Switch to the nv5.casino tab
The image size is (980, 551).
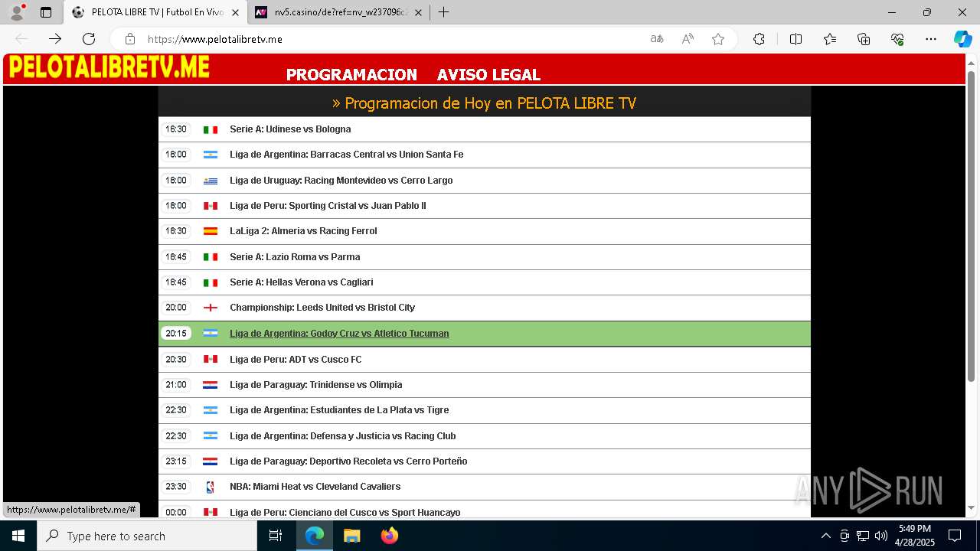[x=338, y=12]
